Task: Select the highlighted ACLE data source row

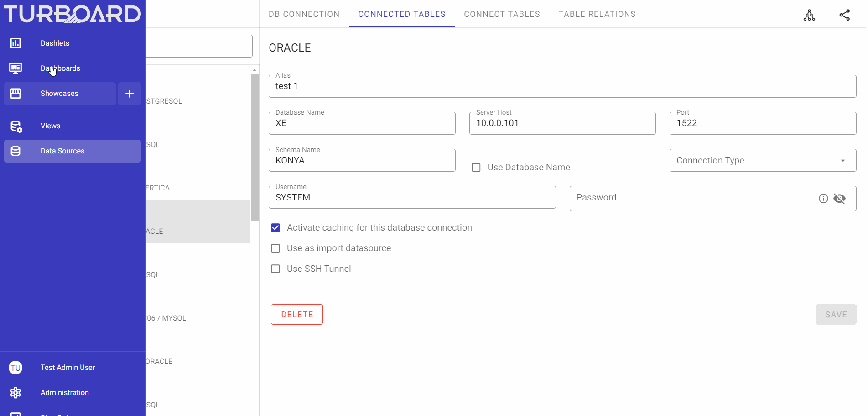Action: (198, 221)
